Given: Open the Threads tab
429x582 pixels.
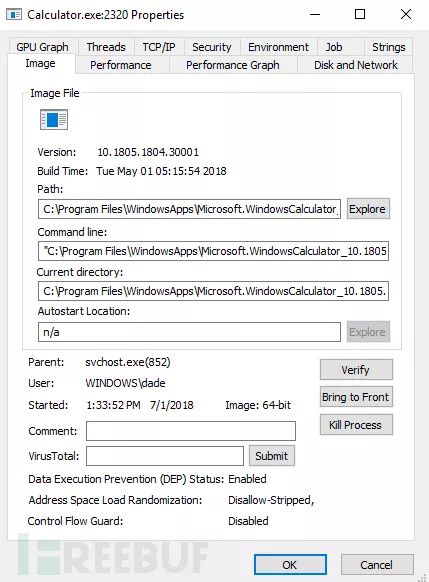Looking at the screenshot, I should click(x=106, y=47).
